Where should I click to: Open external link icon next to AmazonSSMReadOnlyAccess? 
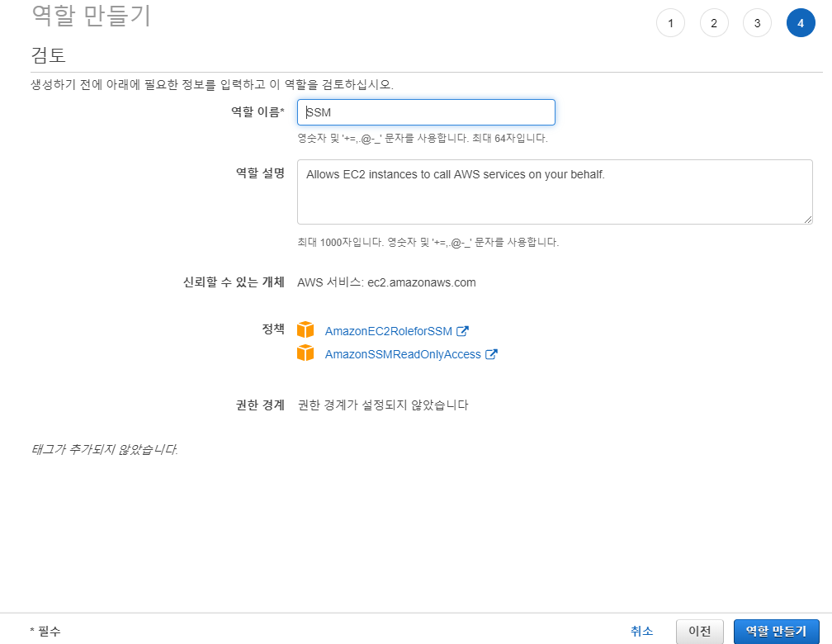click(491, 354)
